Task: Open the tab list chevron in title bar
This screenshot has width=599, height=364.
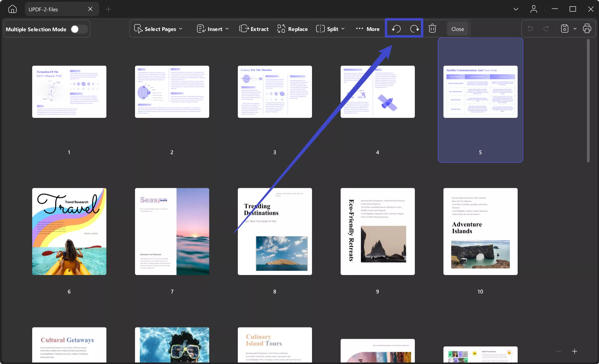Action: click(516, 9)
